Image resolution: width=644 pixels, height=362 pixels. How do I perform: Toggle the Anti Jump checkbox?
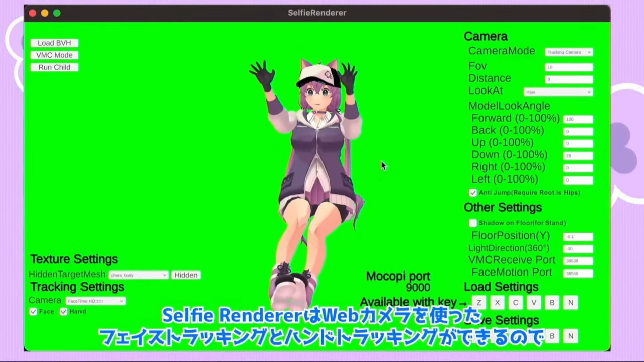(x=473, y=193)
